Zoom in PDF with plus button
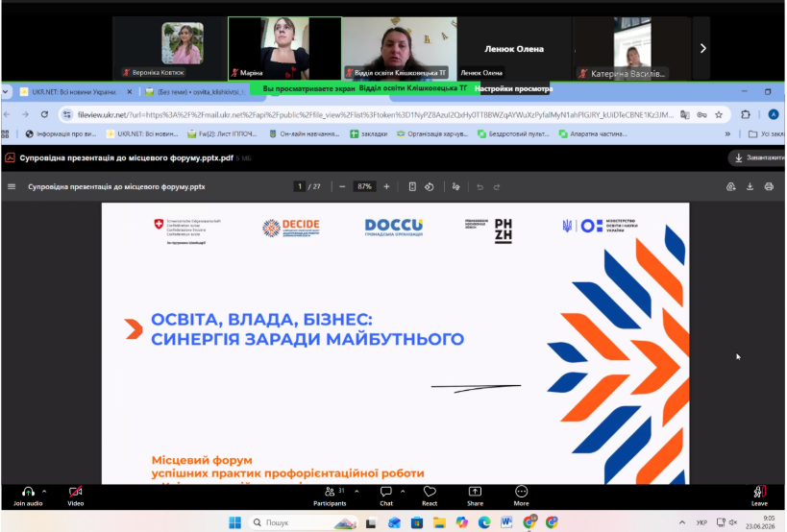Viewport: 787px width, 532px height. pos(386,186)
